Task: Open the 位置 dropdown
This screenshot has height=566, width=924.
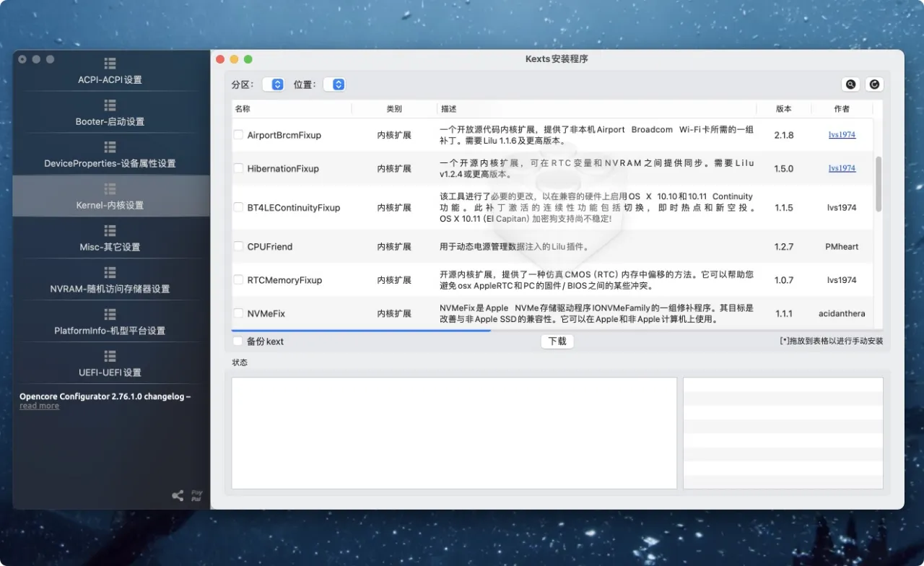Action: tap(334, 84)
